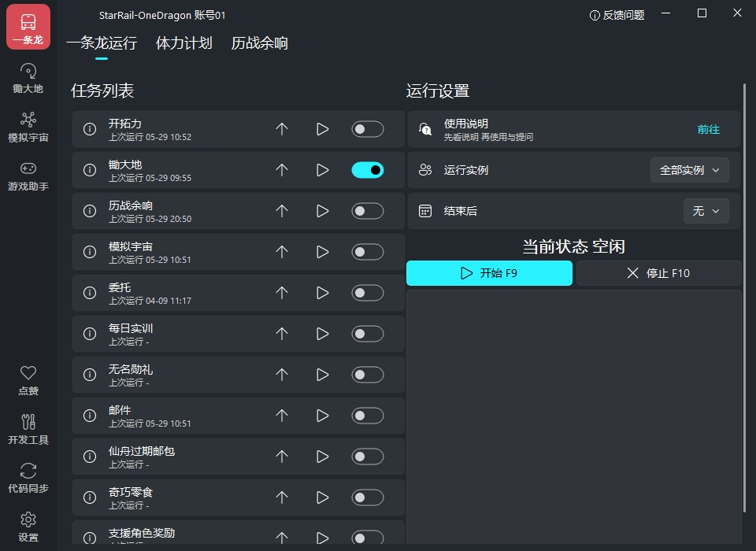Open the 全部实例 instance dropdown

pos(690,170)
